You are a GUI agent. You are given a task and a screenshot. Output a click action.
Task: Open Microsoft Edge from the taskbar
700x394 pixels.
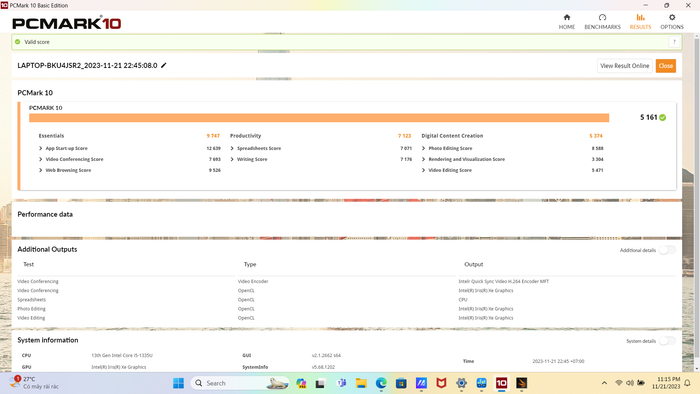coord(381,383)
